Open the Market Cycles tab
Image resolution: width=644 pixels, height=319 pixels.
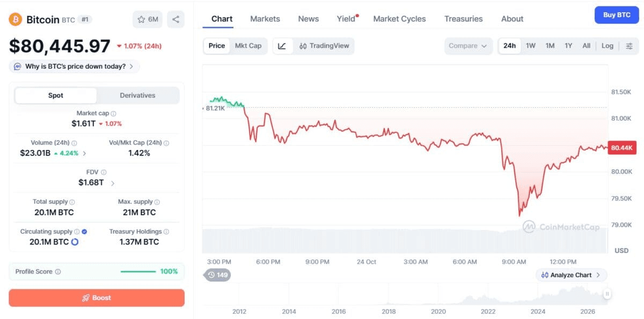[x=399, y=19]
